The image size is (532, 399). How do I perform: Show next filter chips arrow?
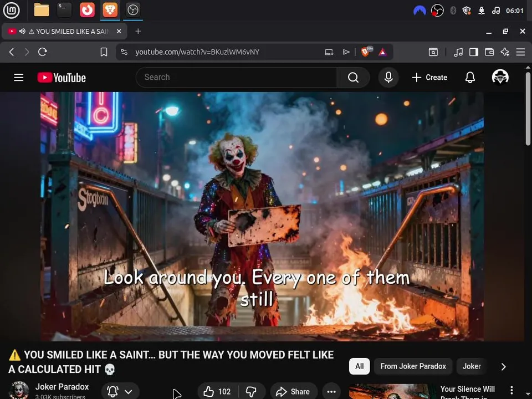(x=504, y=366)
